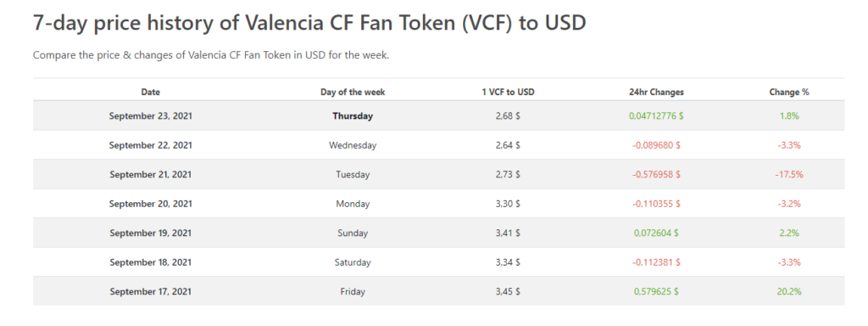Image resolution: width=868 pixels, height=326 pixels.
Task: Select the September 23, 2021 date cell
Action: tap(151, 116)
